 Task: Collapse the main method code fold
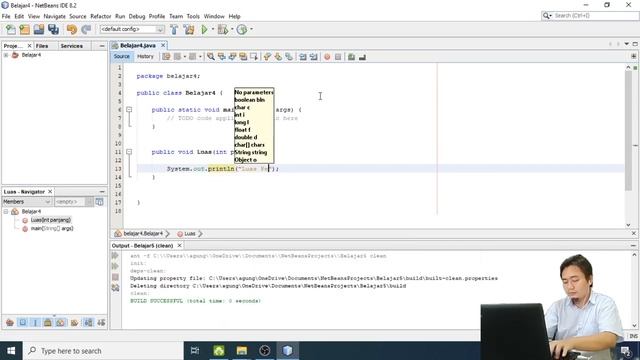click(x=129, y=109)
